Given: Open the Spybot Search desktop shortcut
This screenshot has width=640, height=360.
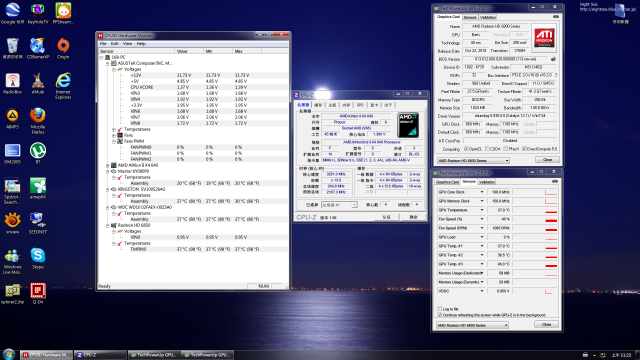Looking at the screenshot, I should [12, 191].
